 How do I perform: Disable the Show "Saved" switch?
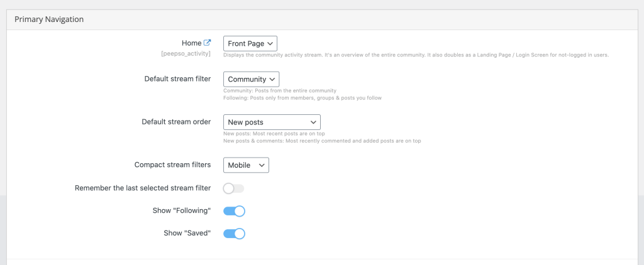pyautogui.click(x=234, y=234)
